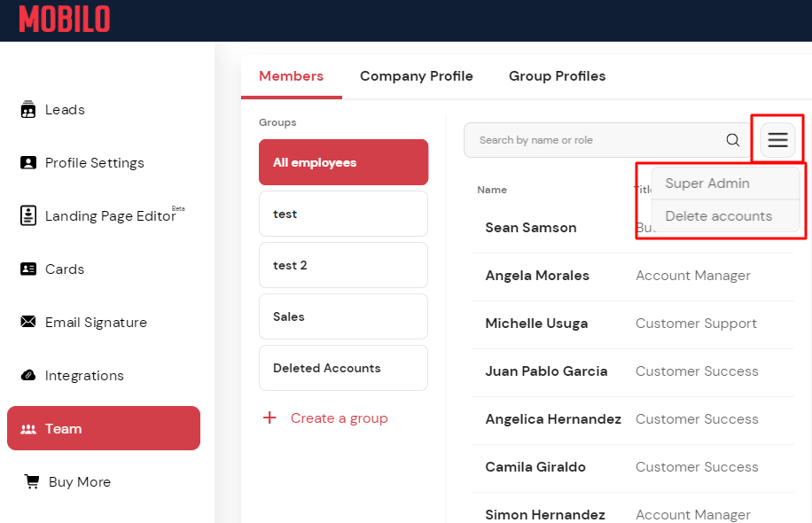The image size is (812, 523).
Task: Open Cards in the sidebar
Action: 64,269
